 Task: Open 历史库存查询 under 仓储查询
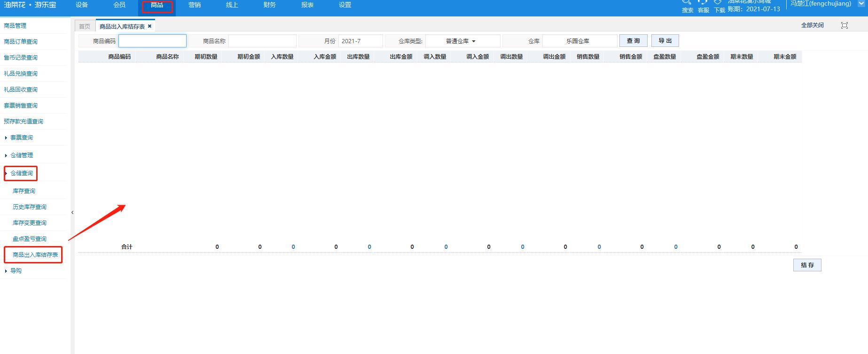click(x=30, y=207)
